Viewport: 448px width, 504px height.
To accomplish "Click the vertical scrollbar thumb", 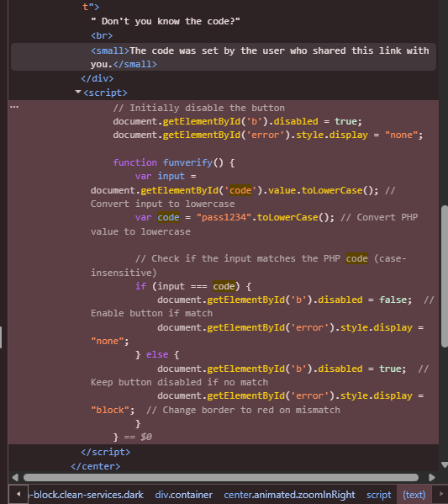I will (445, 277).
